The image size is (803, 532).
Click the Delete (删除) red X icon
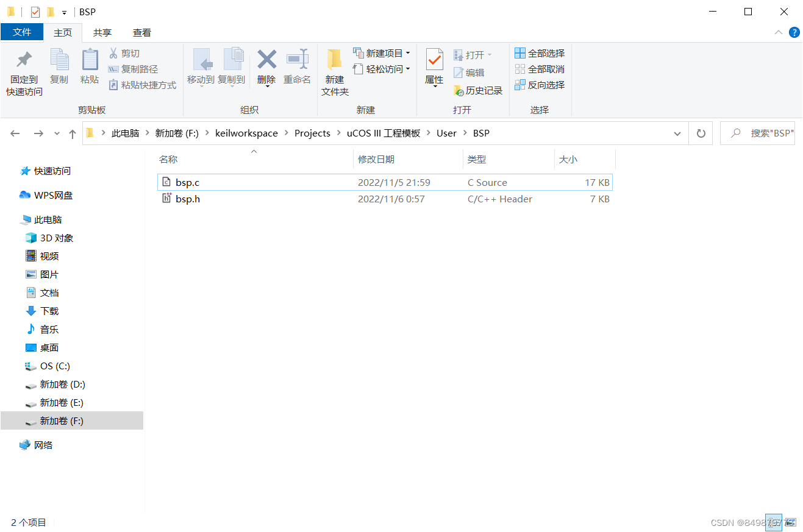(266, 60)
